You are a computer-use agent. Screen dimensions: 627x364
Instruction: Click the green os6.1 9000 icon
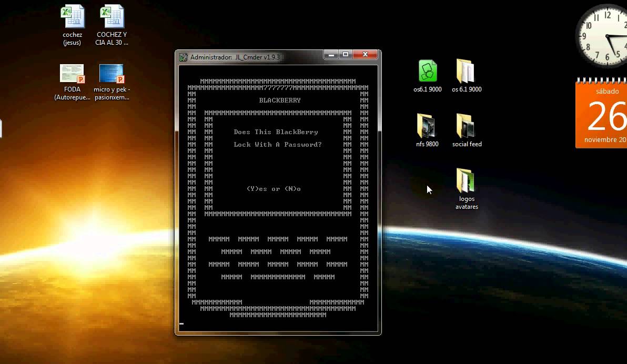[x=428, y=71]
